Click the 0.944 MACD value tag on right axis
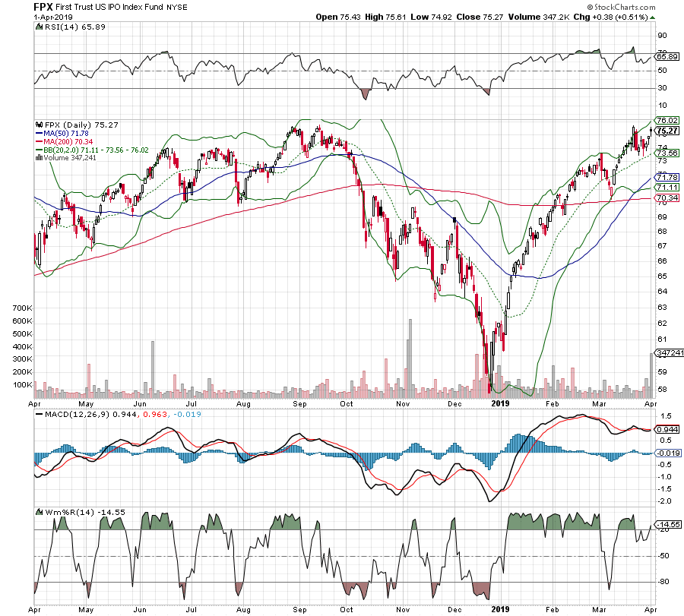 667,429
